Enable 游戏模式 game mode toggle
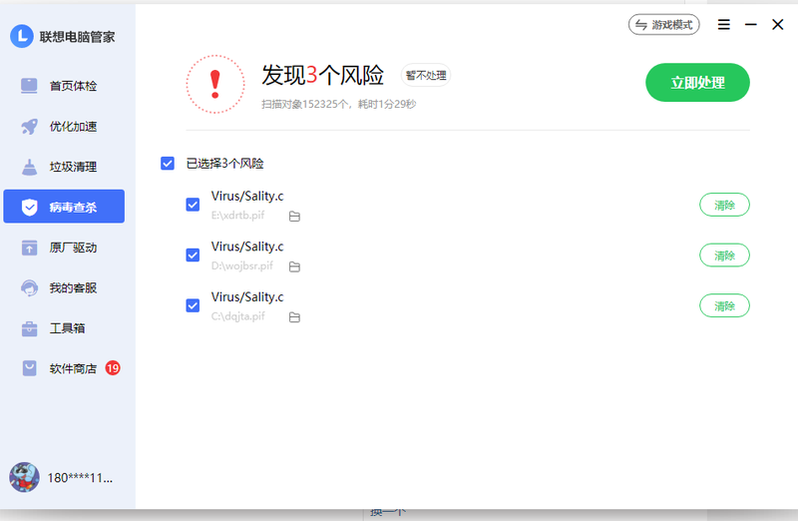The image size is (798, 521). point(664,25)
